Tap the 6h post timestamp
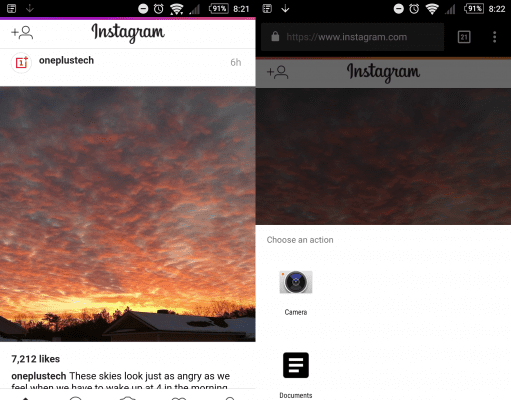 pyautogui.click(x=236, y=62)
